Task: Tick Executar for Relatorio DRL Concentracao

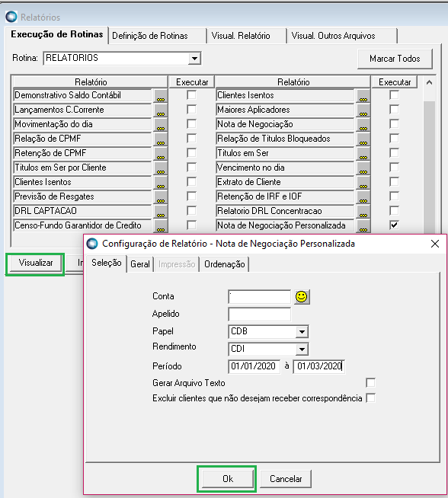Action: tap(395, 211)
